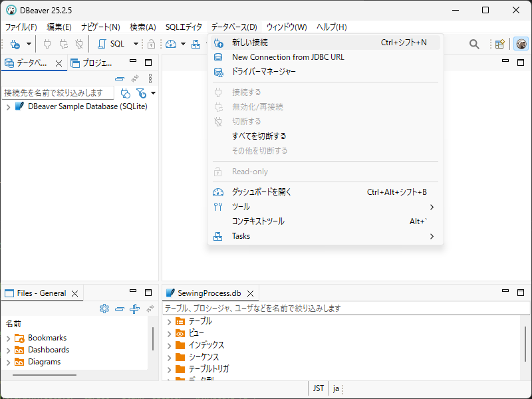Click the ja locale status entry
532x399 pixels.
(x=336, y=388)
